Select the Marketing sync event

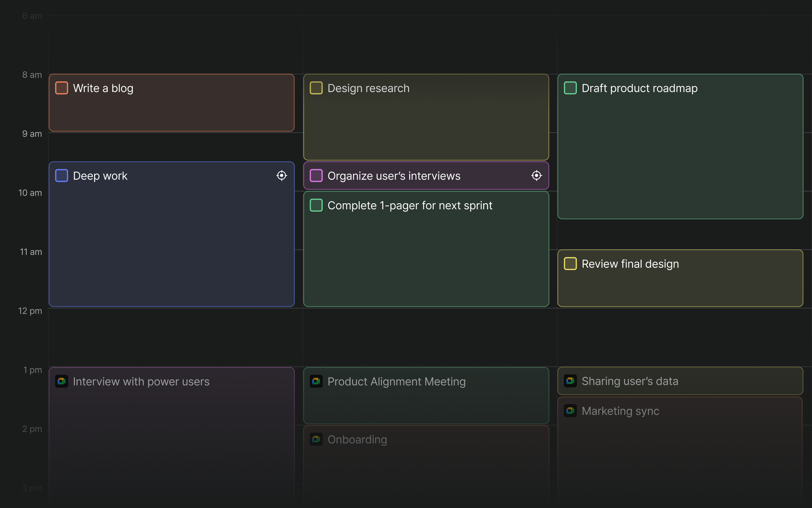[620, 411]
